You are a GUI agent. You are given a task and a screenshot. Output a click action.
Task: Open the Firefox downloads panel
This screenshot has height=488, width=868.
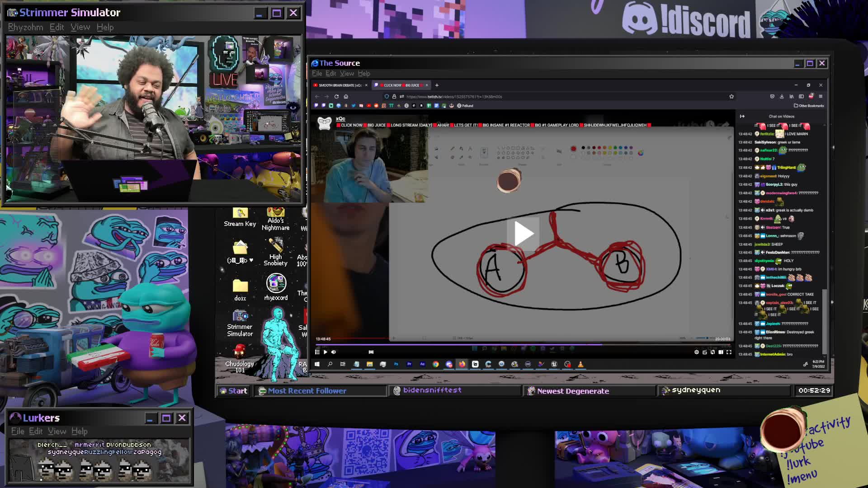click(782, 96)
